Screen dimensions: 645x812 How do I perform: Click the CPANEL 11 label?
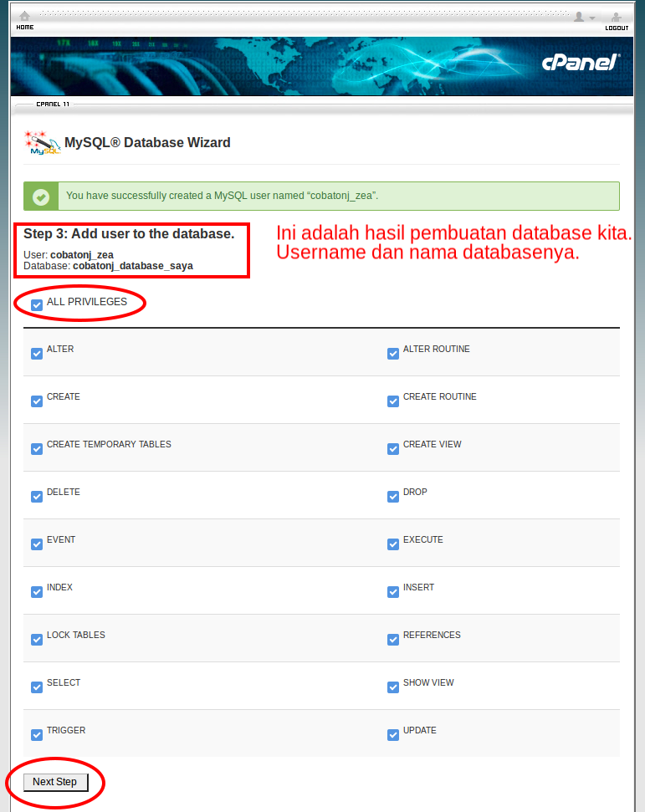click(53, 104)
